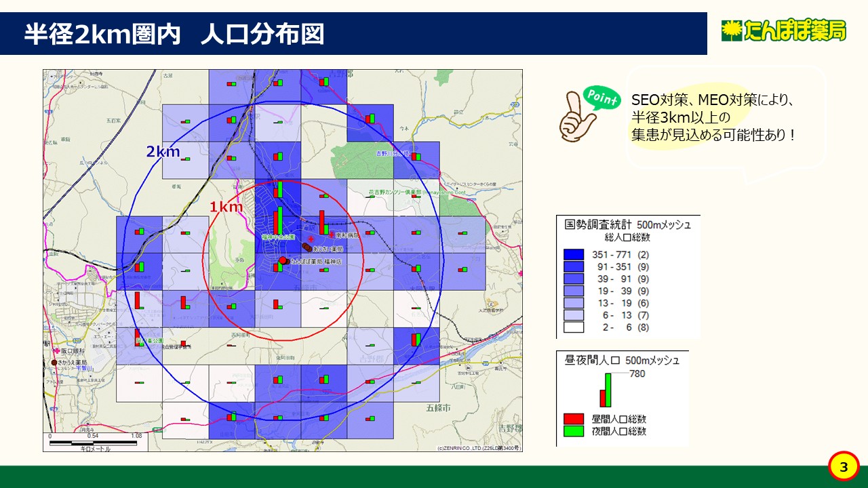Screen dimensions: 868x488
Task: Click the 福神中央公園 label on map
Action: tap(278, 237)
